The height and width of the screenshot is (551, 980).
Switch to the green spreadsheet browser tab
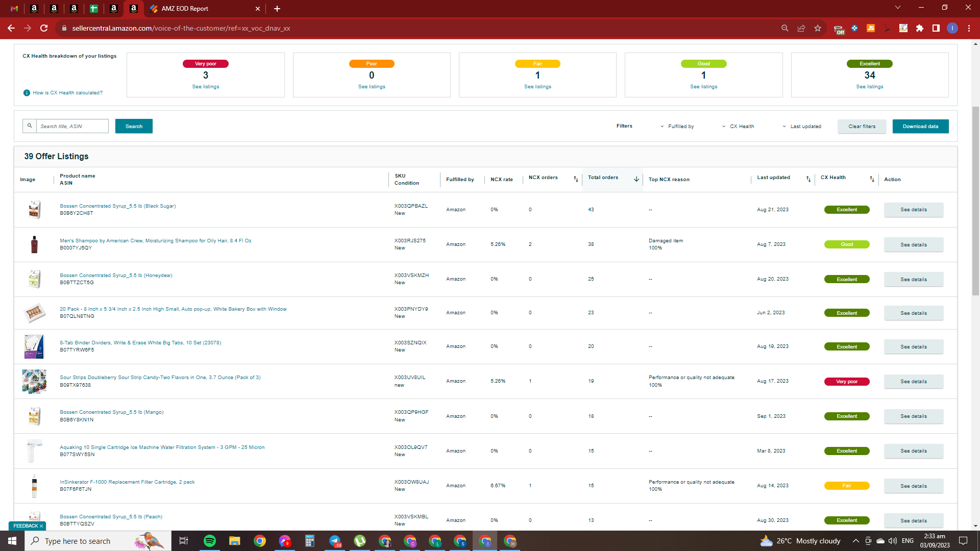pos(94,9)
